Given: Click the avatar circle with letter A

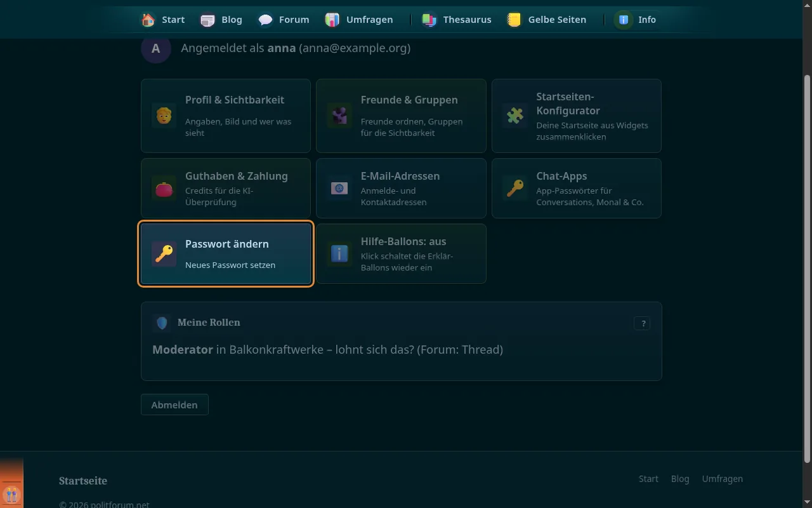Looking at the screenshot, I should coord(156,48).
